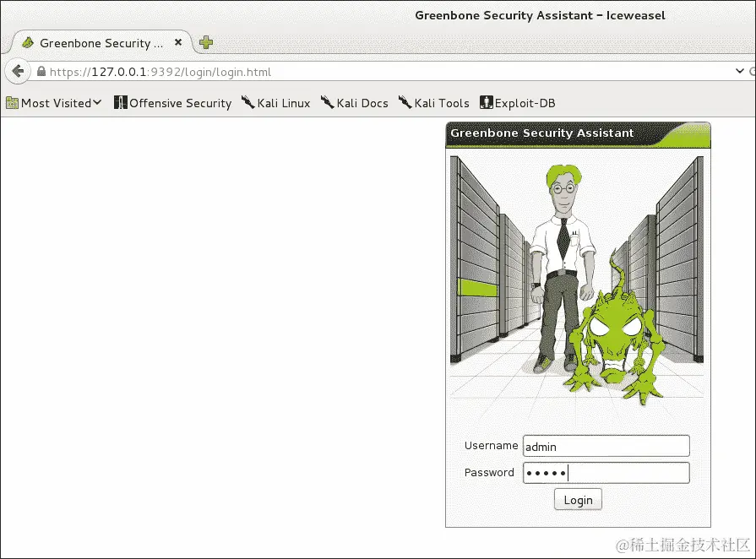Click the Greenbone Security Assistant header title
The width and height of the screenshot is (756, 559).
(542, 133)
